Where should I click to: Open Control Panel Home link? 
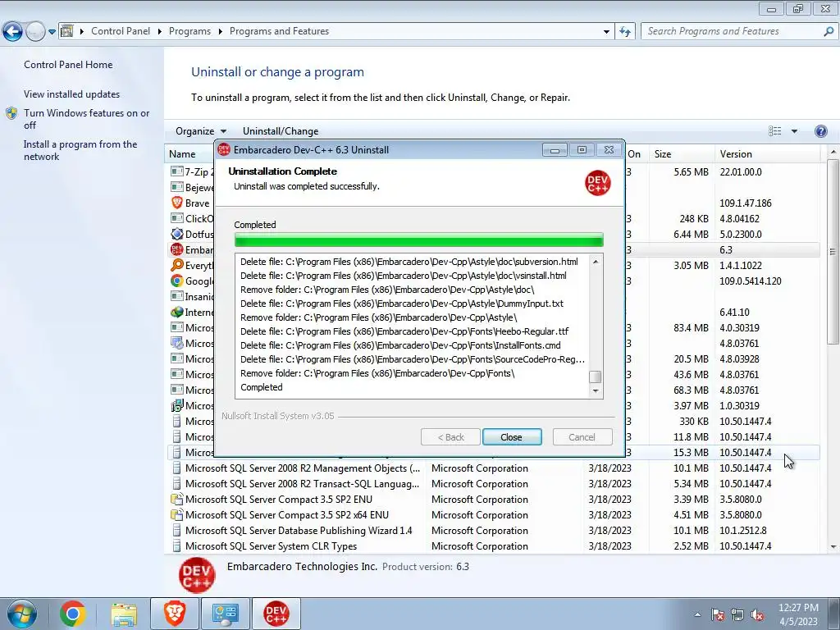68,64
